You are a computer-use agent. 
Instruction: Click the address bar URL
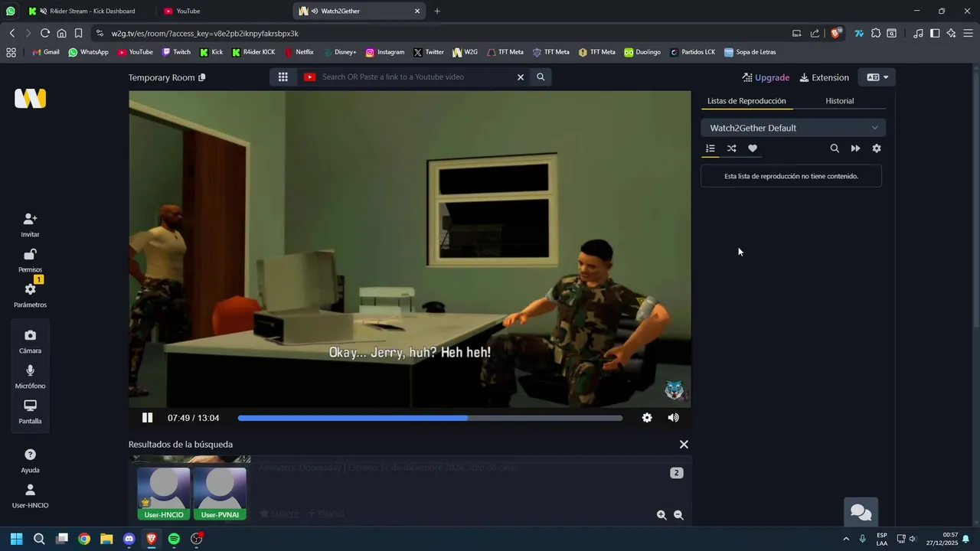click(204, 34)
